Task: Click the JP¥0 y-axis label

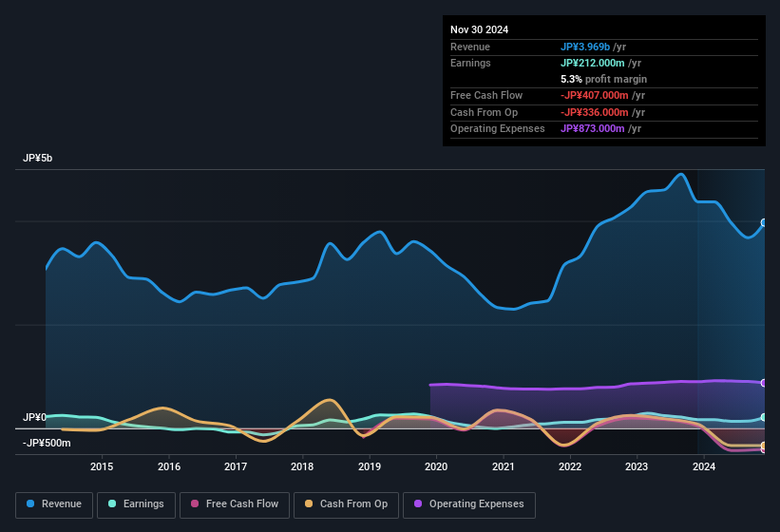Action: click(34, 417)
